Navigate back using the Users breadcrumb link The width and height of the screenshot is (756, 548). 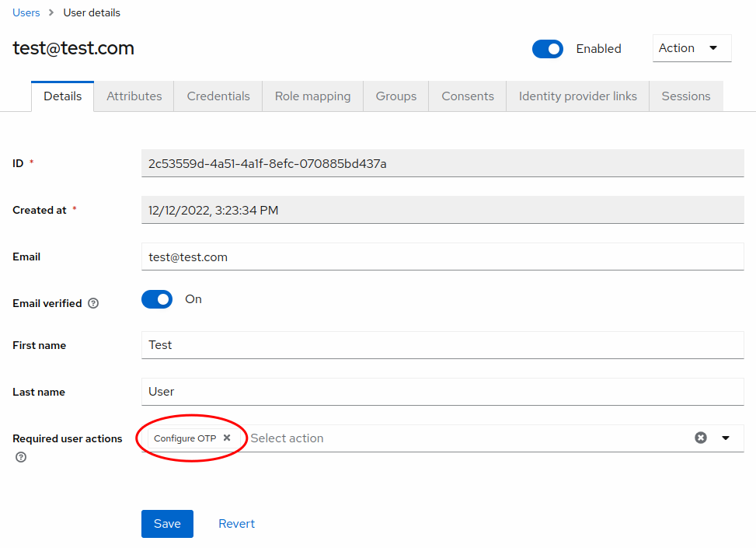point(26,12)
